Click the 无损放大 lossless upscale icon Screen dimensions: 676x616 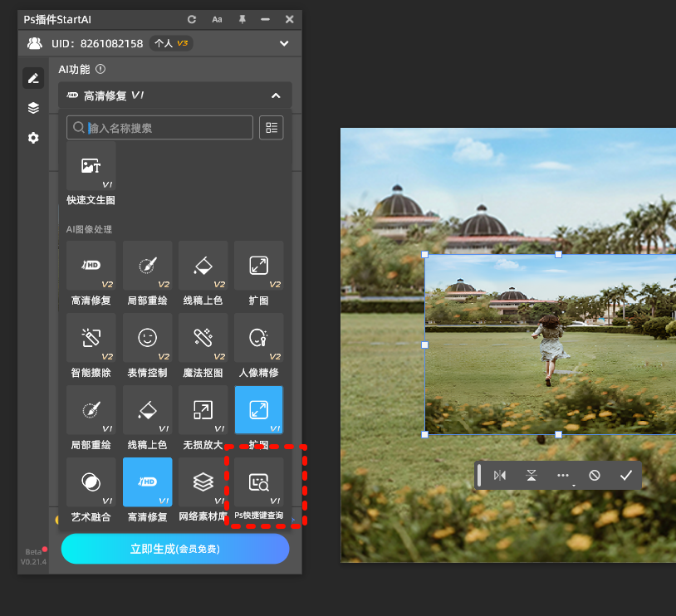pyautogui.click(x=203, y=409)
